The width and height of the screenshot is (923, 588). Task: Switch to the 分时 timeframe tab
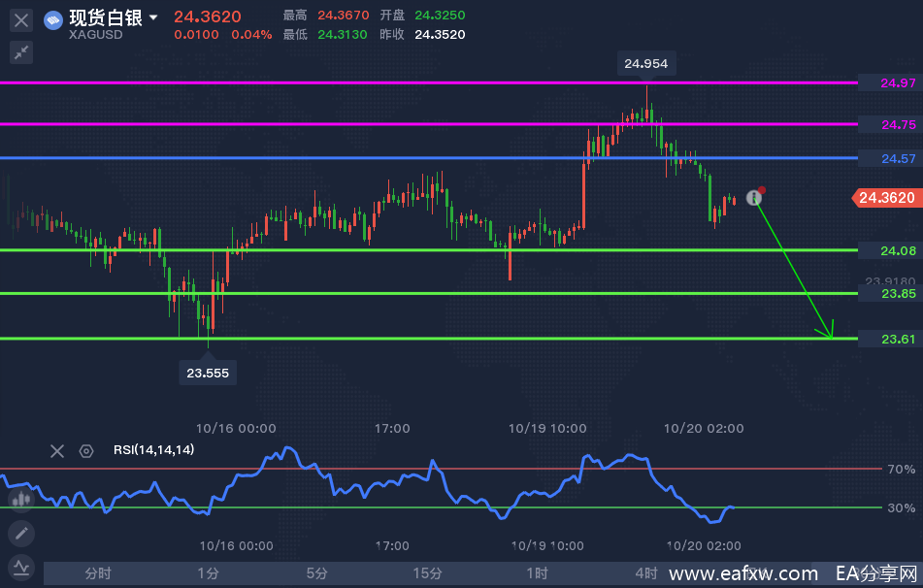point(98,573)
